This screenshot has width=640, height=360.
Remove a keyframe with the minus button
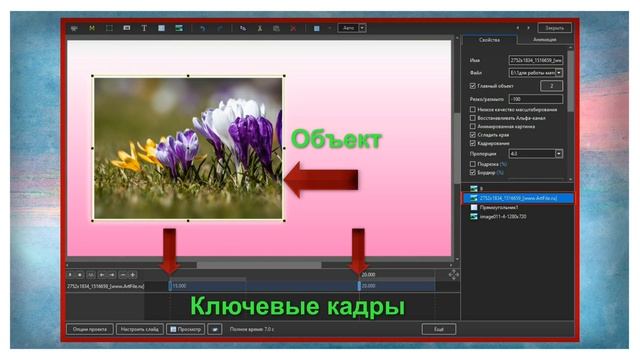click(x=123, y=275)
